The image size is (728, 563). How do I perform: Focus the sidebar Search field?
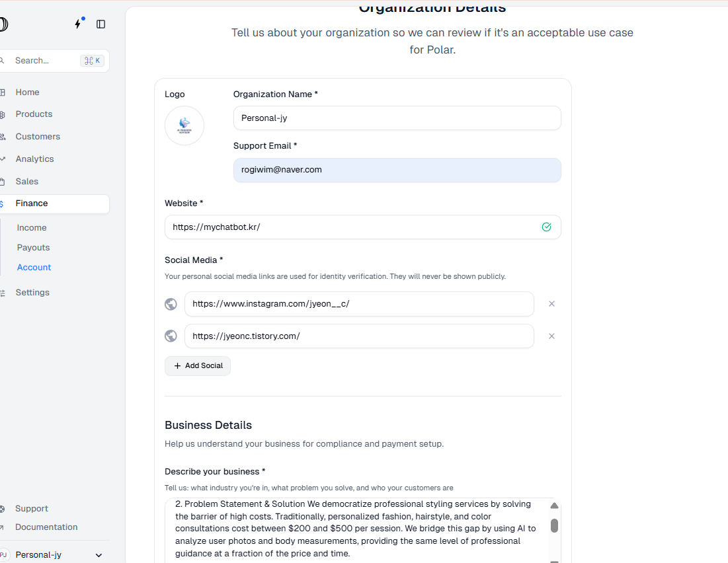click(54, 61)
